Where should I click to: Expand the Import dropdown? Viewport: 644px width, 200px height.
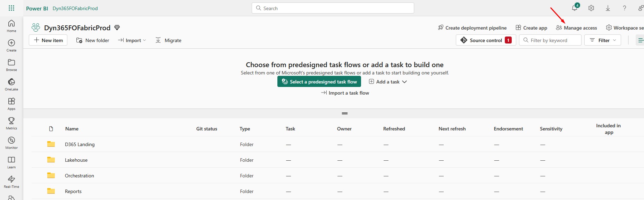pyautogui.click(x=132, y=40)
